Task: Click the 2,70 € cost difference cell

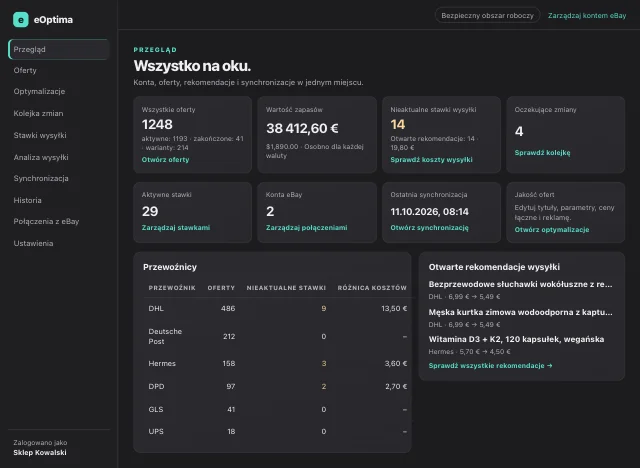Action: coord(396,386)
